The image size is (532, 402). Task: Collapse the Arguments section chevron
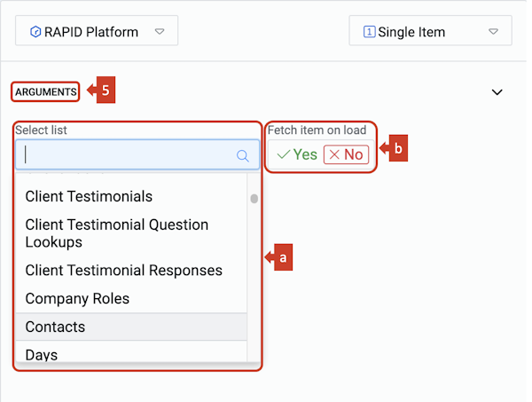[x=497, y=92]
